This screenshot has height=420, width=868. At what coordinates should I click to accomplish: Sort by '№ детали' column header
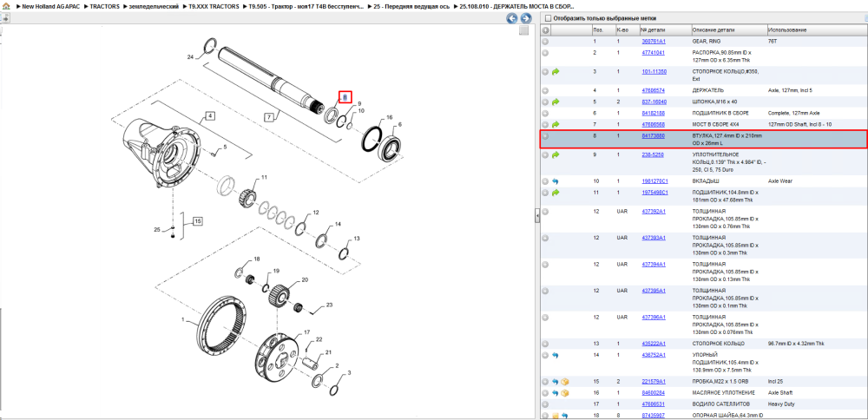[x=665, y=30]
